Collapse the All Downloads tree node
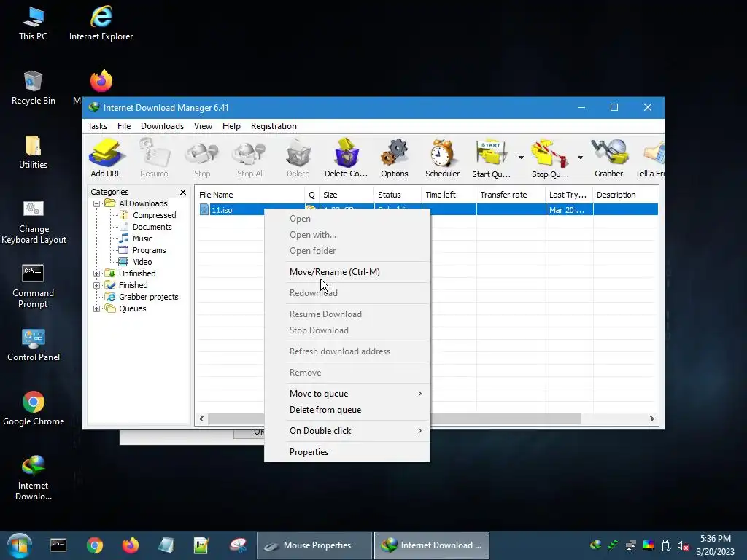 [97, 204]
